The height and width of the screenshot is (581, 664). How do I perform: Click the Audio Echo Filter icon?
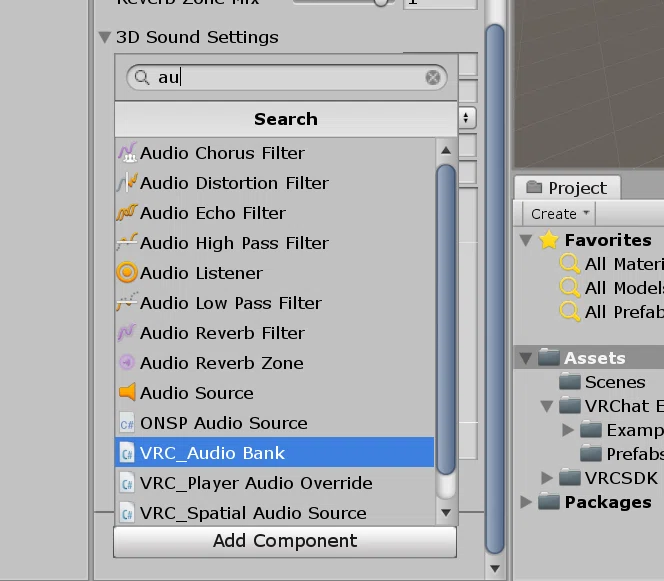(127, 213)
